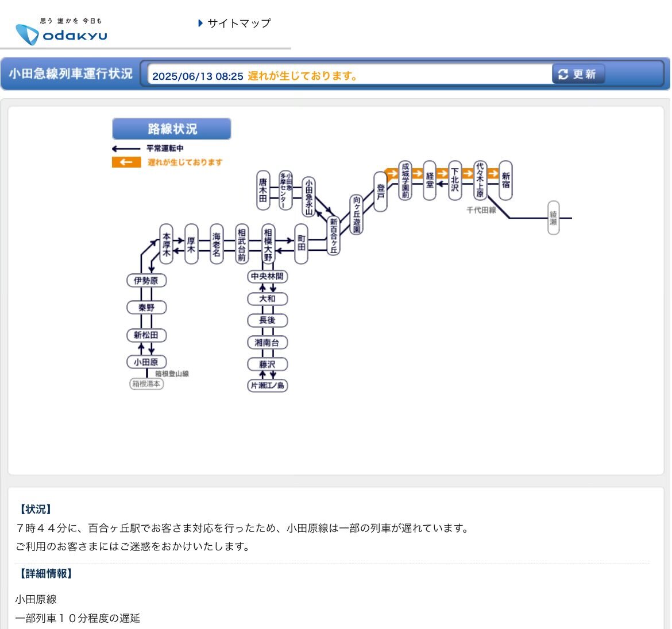Select 新宿 station on the map
This screenshot has width=672, height=629.
coord(505,180)
